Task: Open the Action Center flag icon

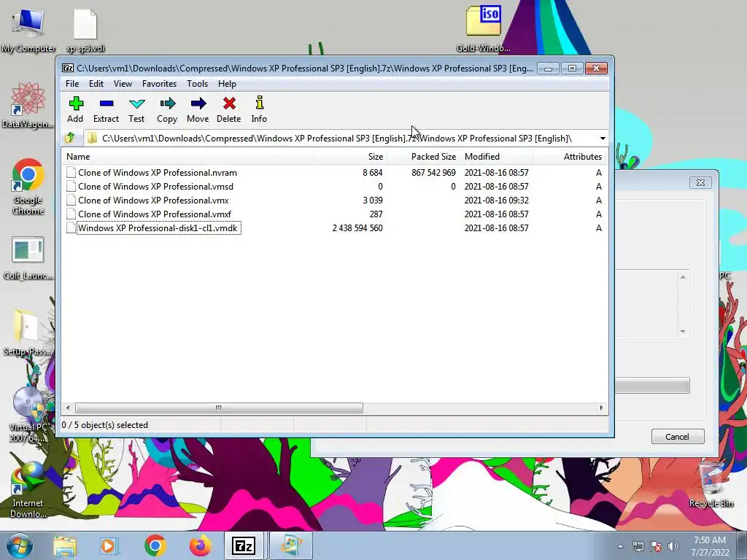Action: [656, 546]
